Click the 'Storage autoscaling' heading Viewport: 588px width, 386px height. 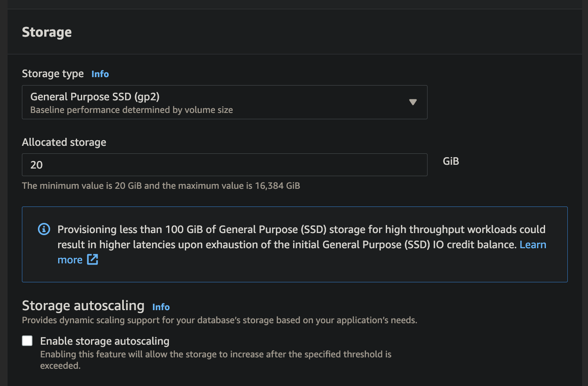coord(83,306)
